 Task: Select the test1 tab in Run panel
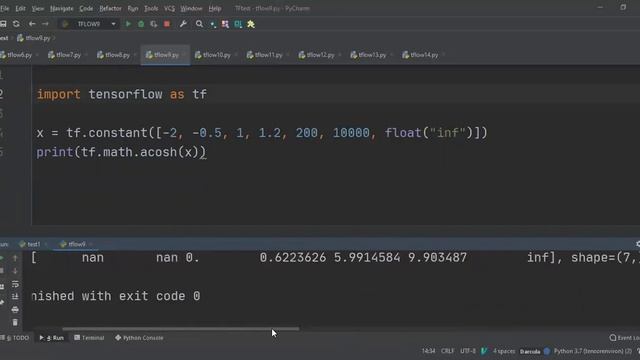point(30,244)
